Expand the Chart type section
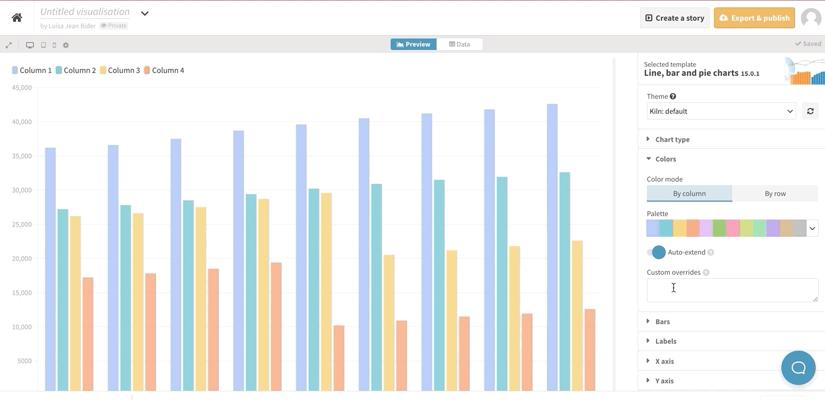825x400 pixels. point(672,139)
